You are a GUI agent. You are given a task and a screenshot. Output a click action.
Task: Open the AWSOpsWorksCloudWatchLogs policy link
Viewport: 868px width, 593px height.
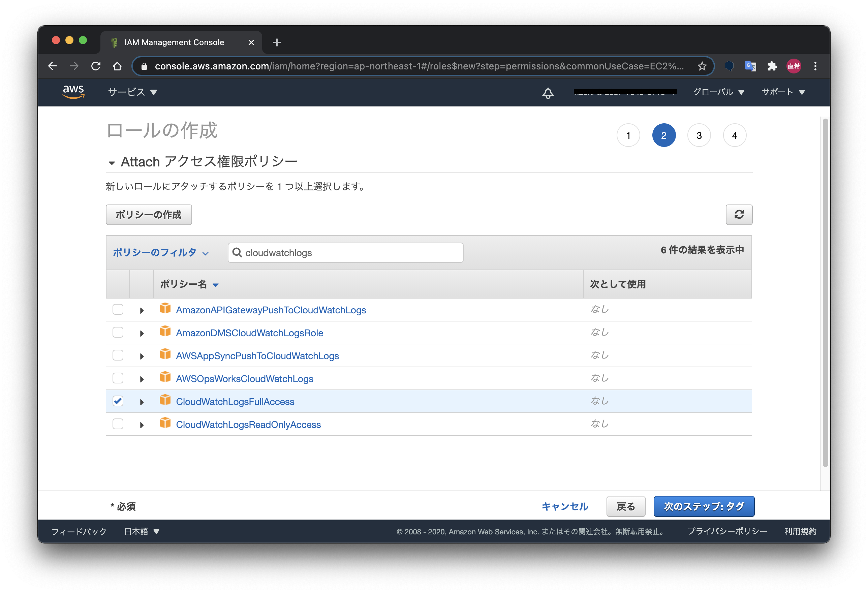point(244,379)
